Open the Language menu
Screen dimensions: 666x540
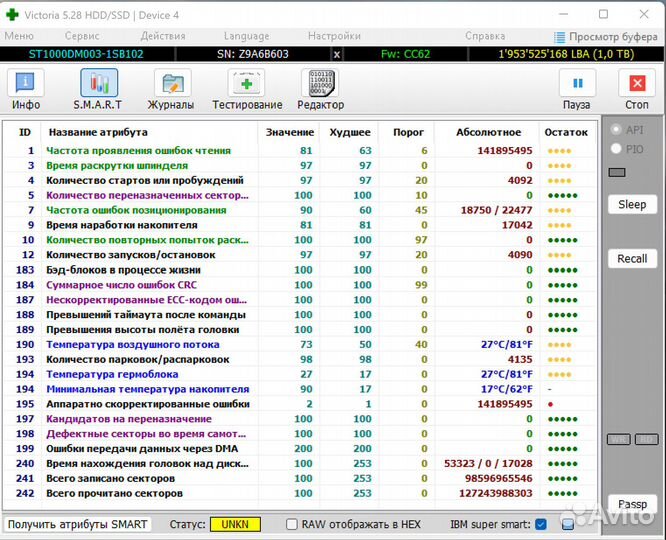pos(246,36)
